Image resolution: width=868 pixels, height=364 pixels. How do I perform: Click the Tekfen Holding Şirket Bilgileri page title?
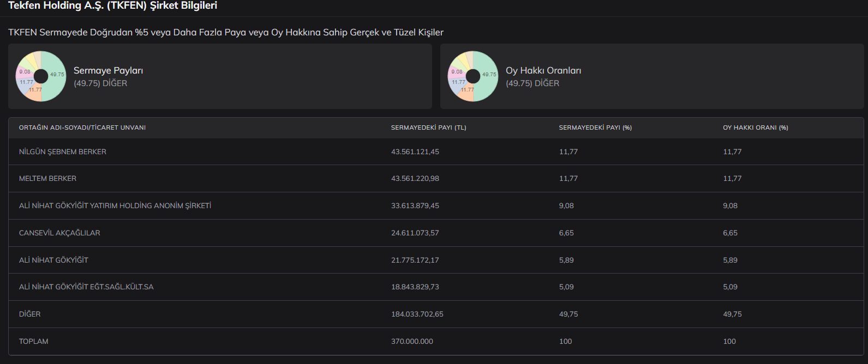[112, 5]
